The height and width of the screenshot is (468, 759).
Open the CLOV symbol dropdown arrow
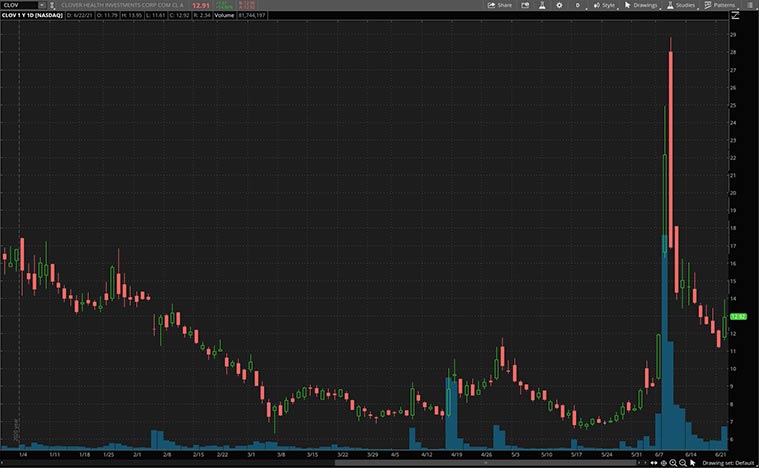click(x=41, y=5)
